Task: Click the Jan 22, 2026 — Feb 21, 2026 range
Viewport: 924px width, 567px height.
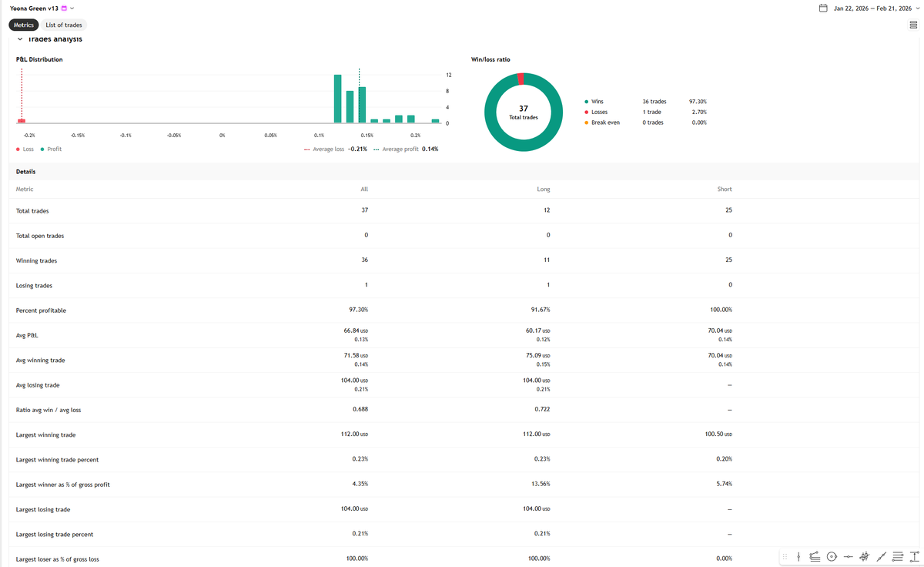Action: point(873,8)
